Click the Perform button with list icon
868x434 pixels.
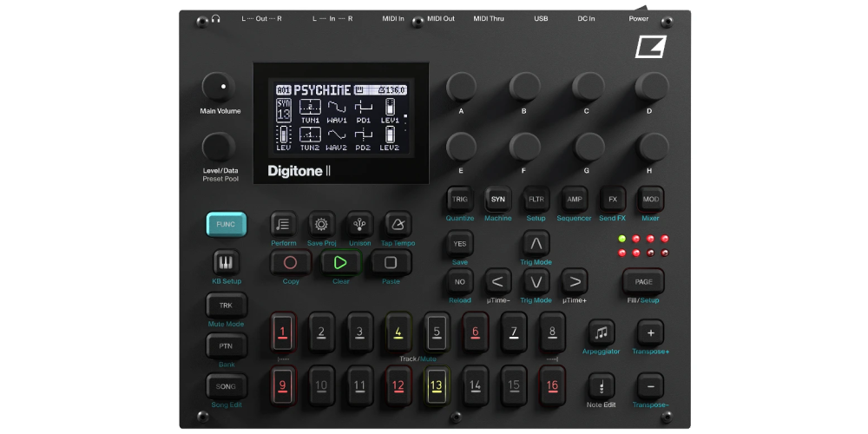point(284,224)
